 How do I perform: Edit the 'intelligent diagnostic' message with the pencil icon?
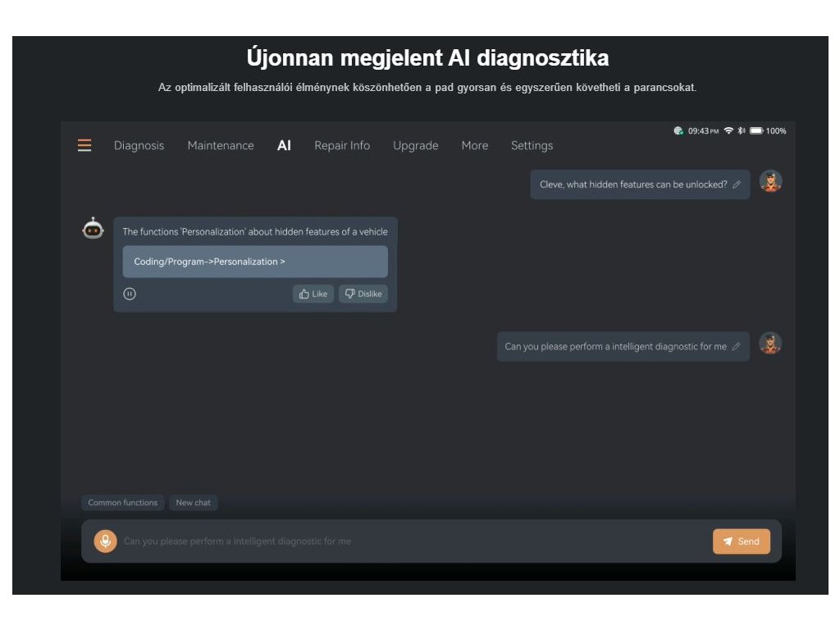[736, 347]
